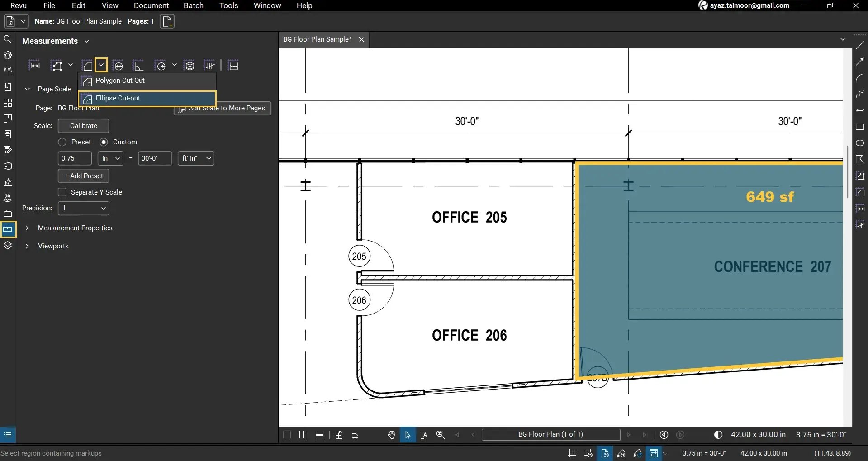Click the Zoom tool in navigation bar
This screenshot has height=461, width=868.
tap(440, 435)
